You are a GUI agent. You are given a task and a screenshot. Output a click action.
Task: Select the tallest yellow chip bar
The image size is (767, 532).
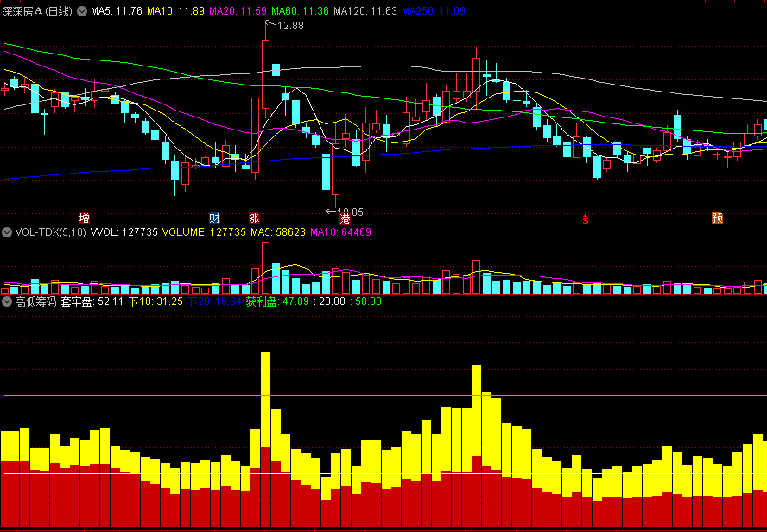point(266,400)
